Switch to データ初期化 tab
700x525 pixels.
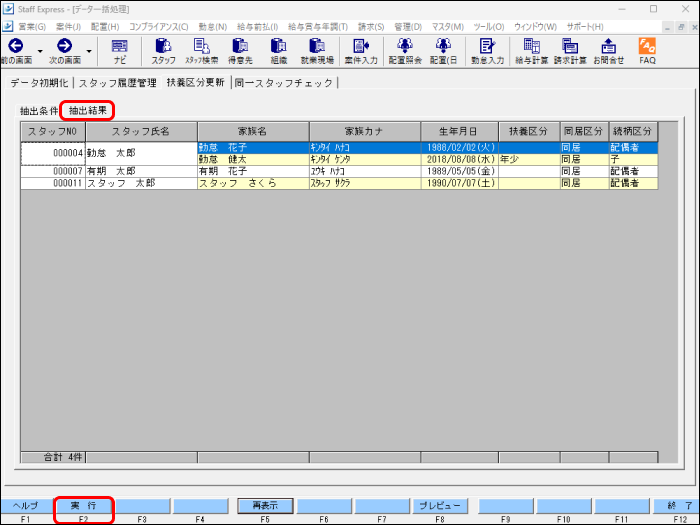coord(39,83)
